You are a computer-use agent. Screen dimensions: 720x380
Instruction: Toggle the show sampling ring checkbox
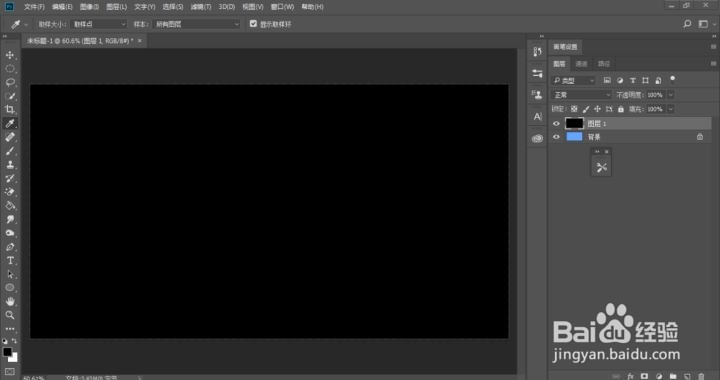click(253, 23)
